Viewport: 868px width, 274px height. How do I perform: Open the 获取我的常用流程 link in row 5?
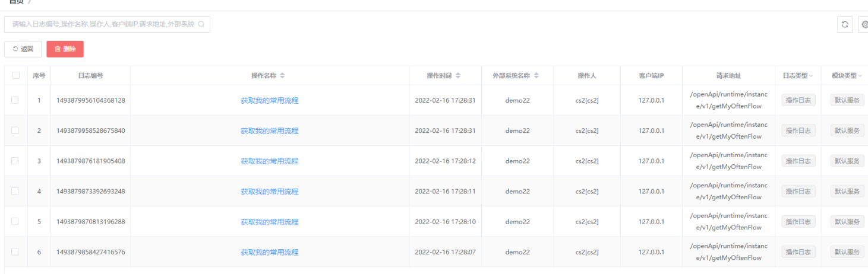tap(270, 222)
